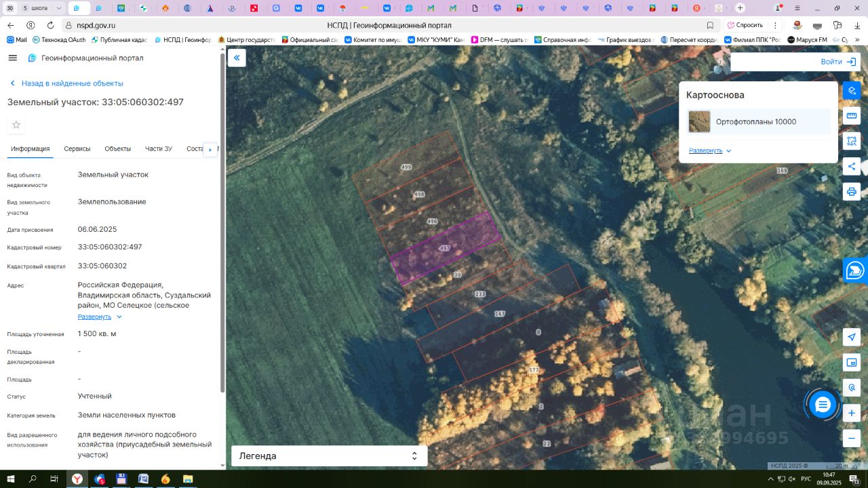Open the map layers panel icon

point(852,90)
